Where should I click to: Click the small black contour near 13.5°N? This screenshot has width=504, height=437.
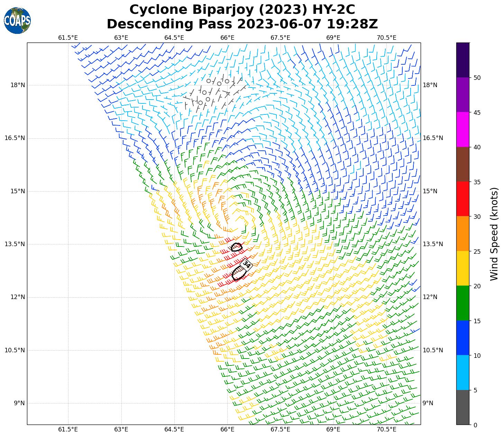pos(237,247)
